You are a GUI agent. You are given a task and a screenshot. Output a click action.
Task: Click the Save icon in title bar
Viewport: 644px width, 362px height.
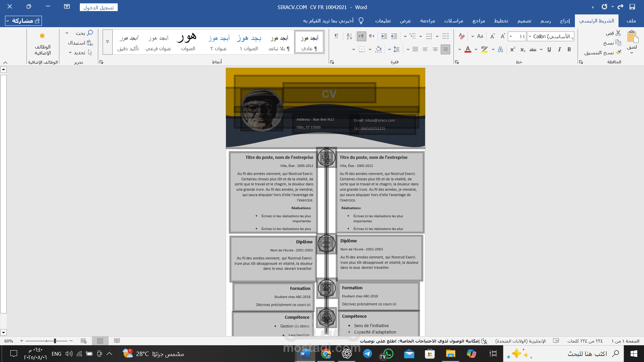[632, 7]
